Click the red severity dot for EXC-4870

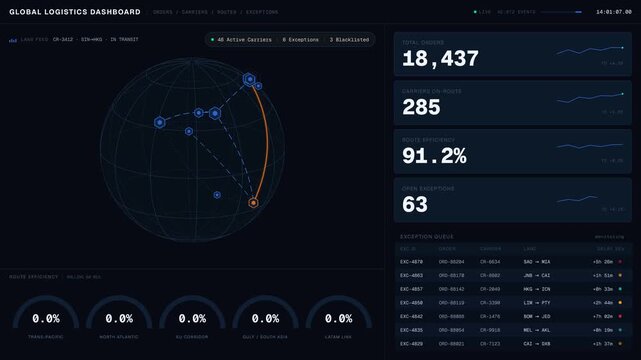click(x=620, y=262)
